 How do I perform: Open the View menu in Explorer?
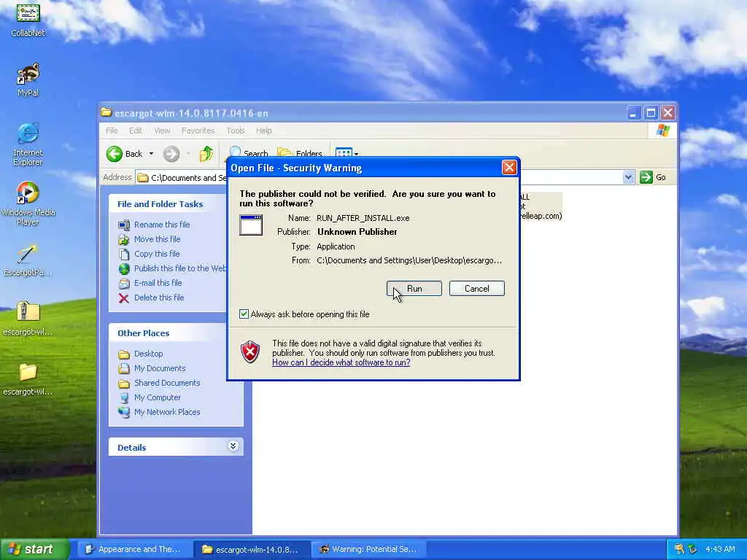tap(162, 131)
